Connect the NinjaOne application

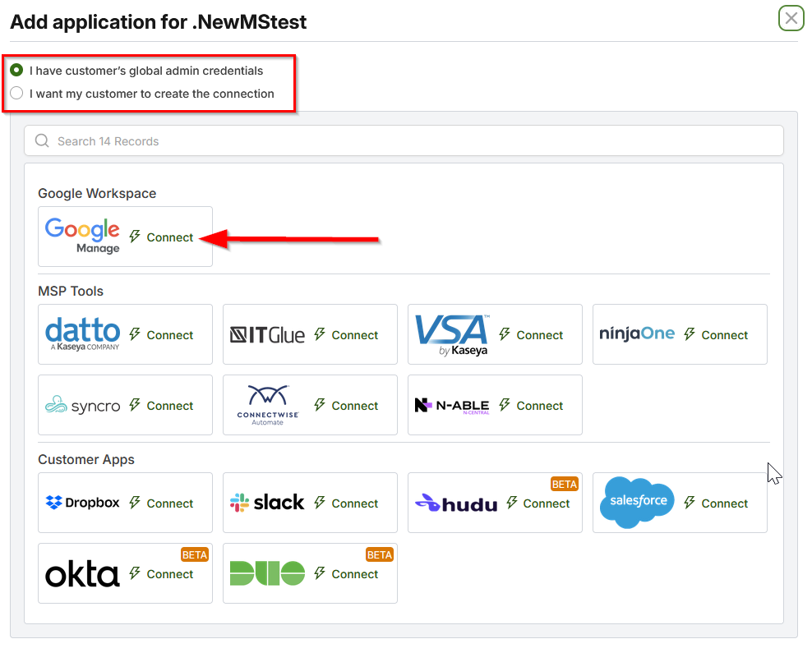716,335
